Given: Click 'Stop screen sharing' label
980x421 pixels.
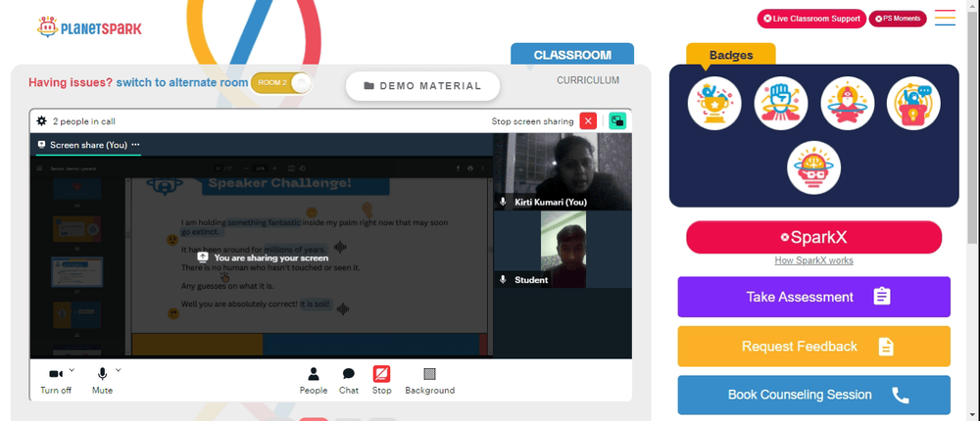Looking at the screenshot, I should 532,121.
